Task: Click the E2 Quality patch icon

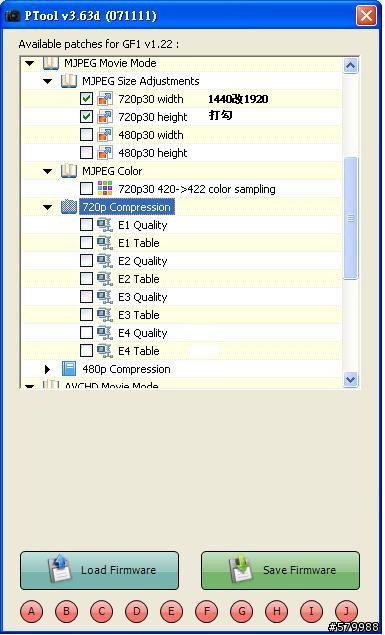Action: pos(105,261)
